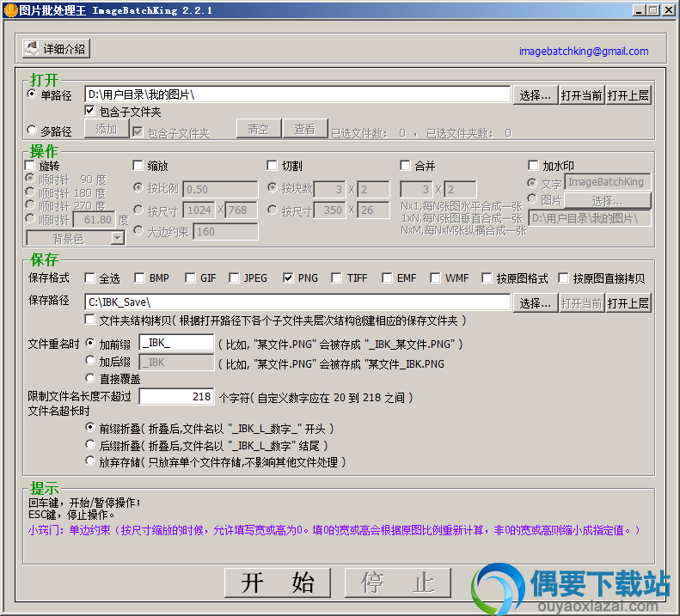Select the 多路径 multi-path radio button
680x616 pixels.
(x=32, y=130)
